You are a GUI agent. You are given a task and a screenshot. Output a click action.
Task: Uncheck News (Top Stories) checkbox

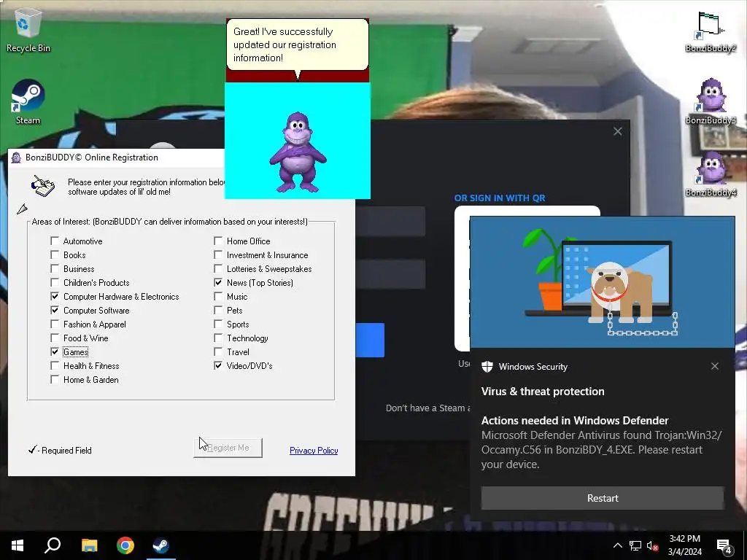click(218, 282)
